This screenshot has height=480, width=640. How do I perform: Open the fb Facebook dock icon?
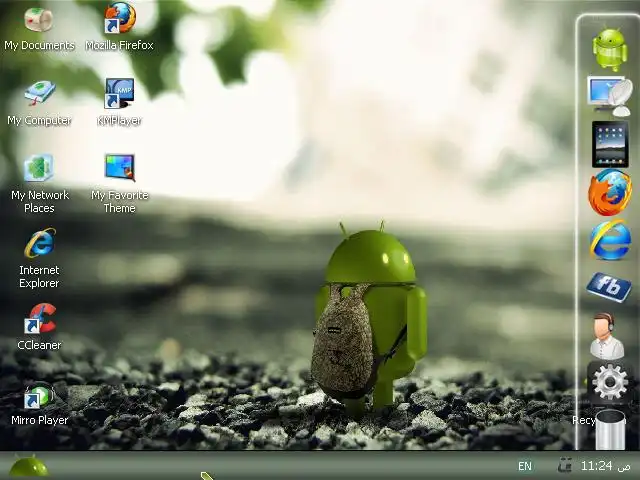point(609,287)
